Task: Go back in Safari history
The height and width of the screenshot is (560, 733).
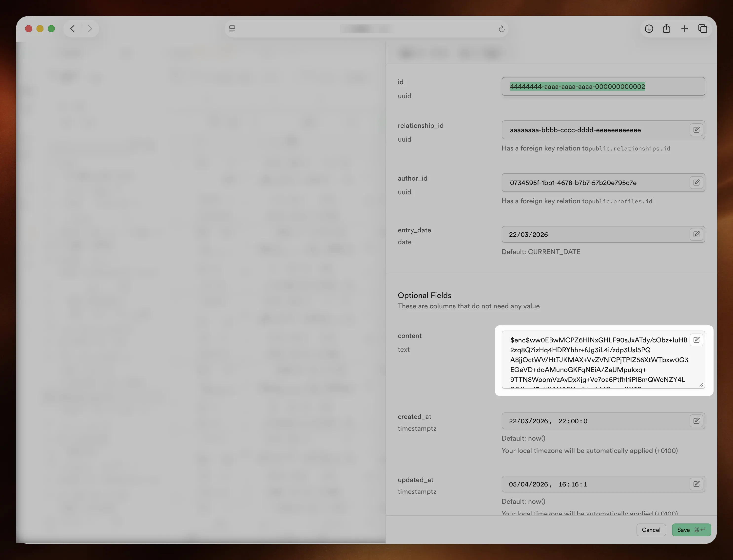Action: tap(72, 29)
